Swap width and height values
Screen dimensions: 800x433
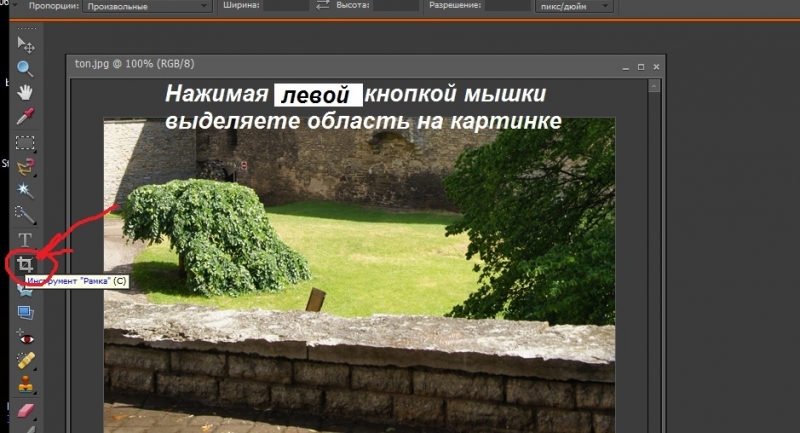pyautogui.click(x=323, y=6)
